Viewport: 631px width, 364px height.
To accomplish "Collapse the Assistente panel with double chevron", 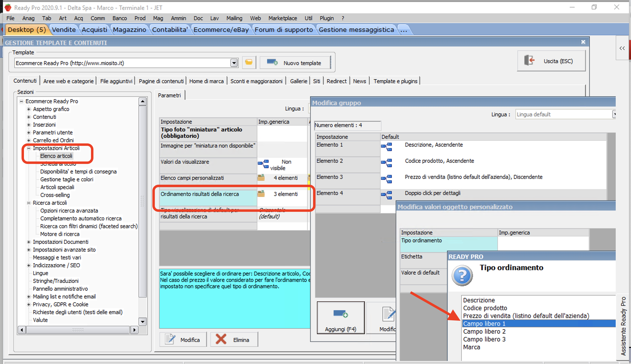I will pos(622,48).
